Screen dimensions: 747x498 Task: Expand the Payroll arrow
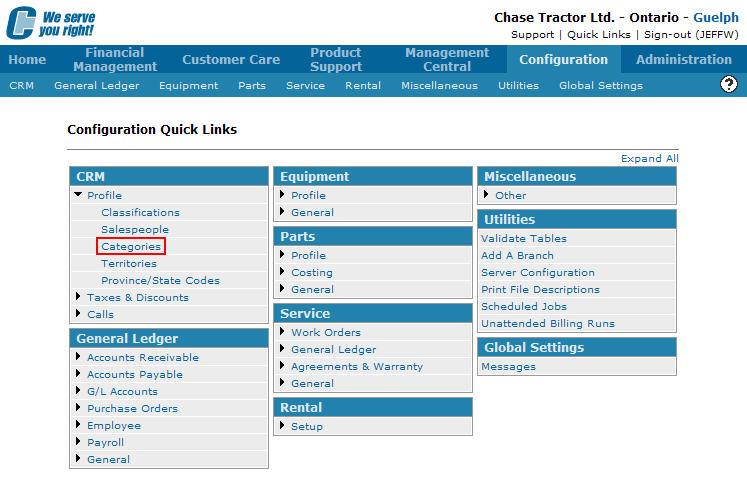coord(78,442)
